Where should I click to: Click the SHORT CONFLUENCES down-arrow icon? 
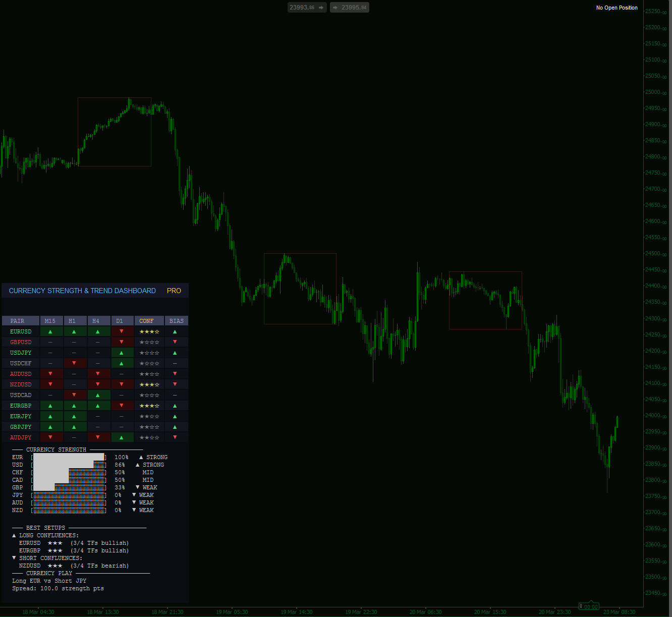click(14, 558)
